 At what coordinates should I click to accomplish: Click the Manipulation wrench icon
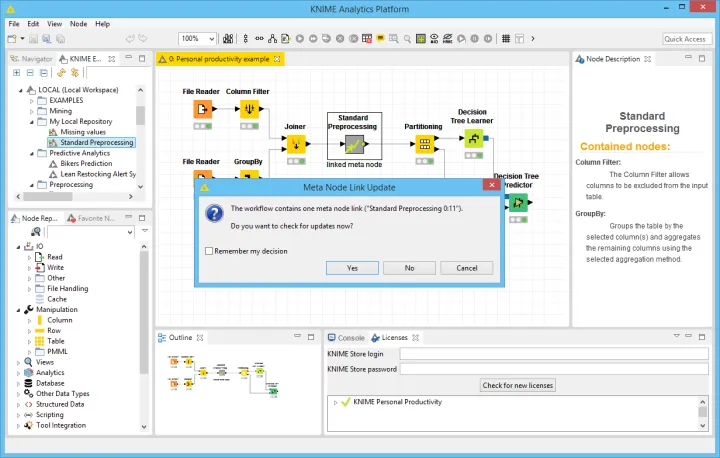28,310
